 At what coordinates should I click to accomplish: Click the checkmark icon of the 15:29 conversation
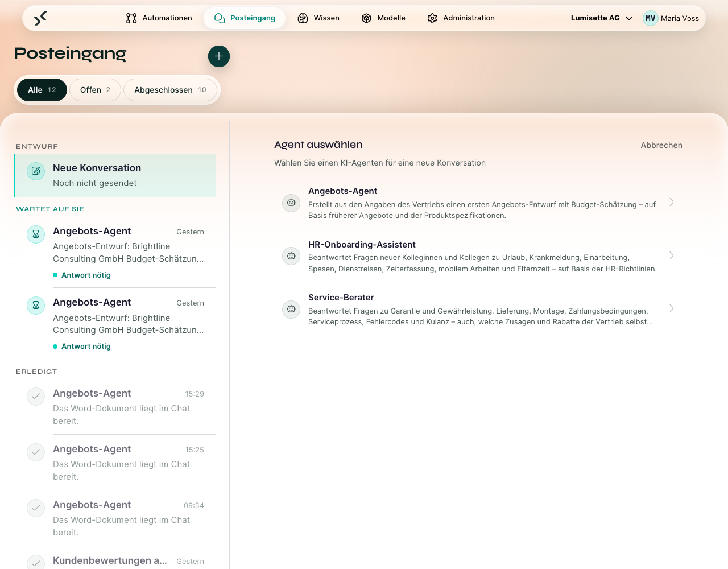click(36, 397)
